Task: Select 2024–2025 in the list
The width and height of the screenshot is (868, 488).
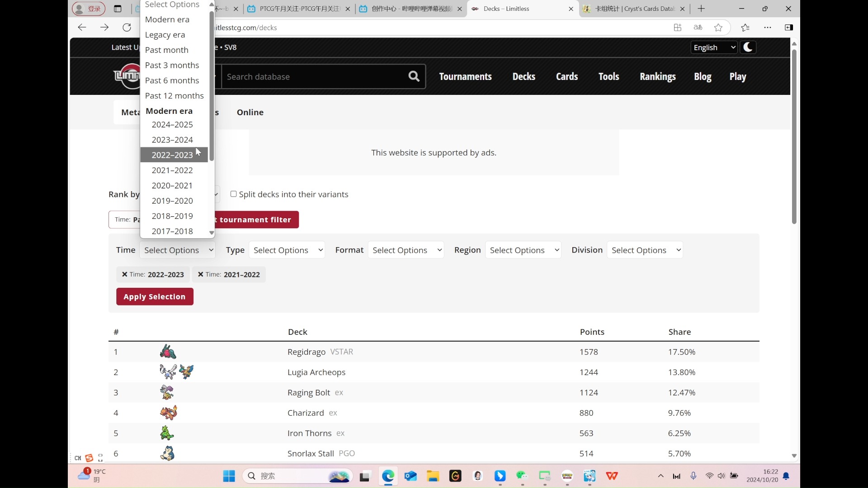Action: 174,124
